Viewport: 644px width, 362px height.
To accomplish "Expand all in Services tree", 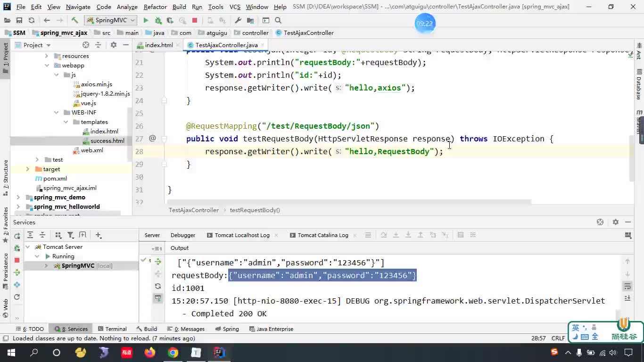I will 30,235.
